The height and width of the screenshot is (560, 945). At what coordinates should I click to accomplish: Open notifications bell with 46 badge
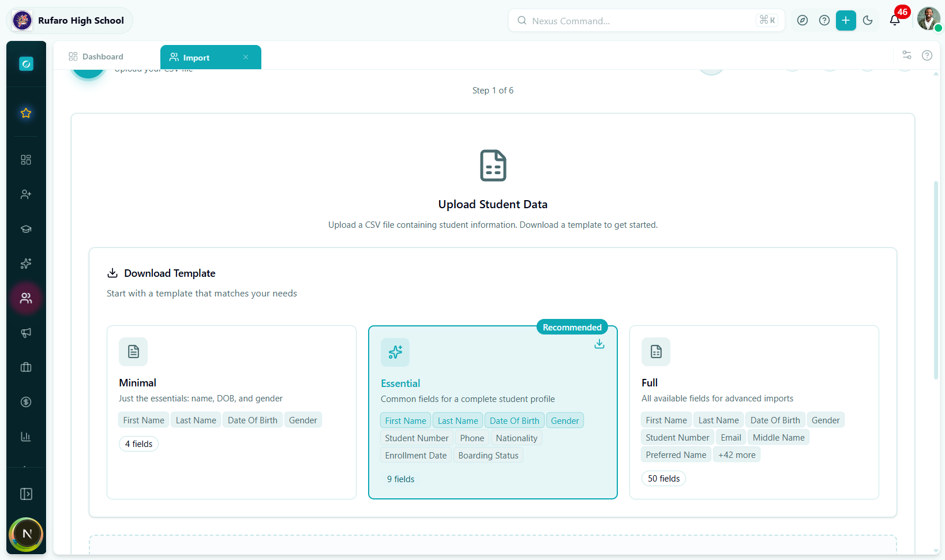click(x=895, y=21)
